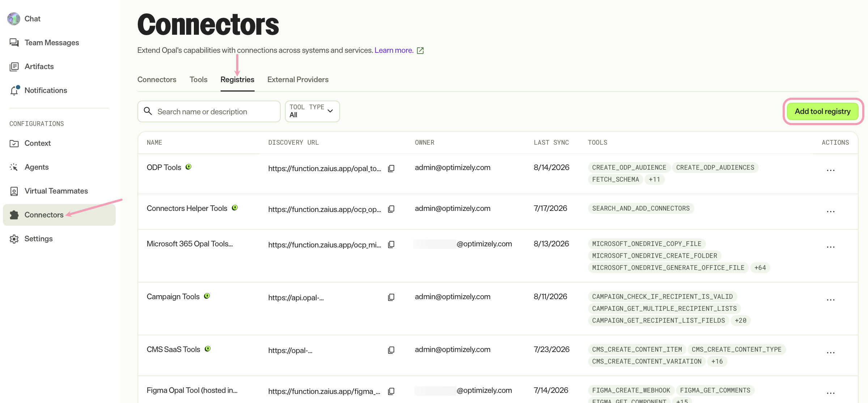Open the actions menu for ODP Tools

pyautogui.click(x=831, y=170)
